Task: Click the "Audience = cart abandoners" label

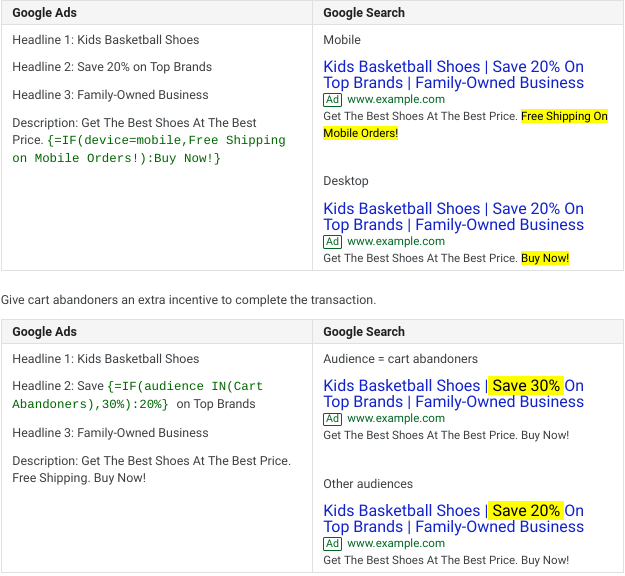Action: click(400, 359)
